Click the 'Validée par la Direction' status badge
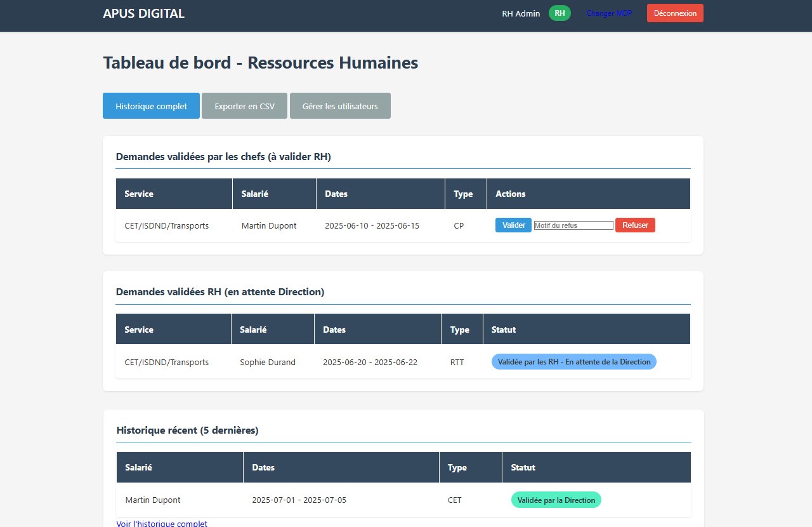The height and width of the screenshot is (527, 812). point(556,500)
